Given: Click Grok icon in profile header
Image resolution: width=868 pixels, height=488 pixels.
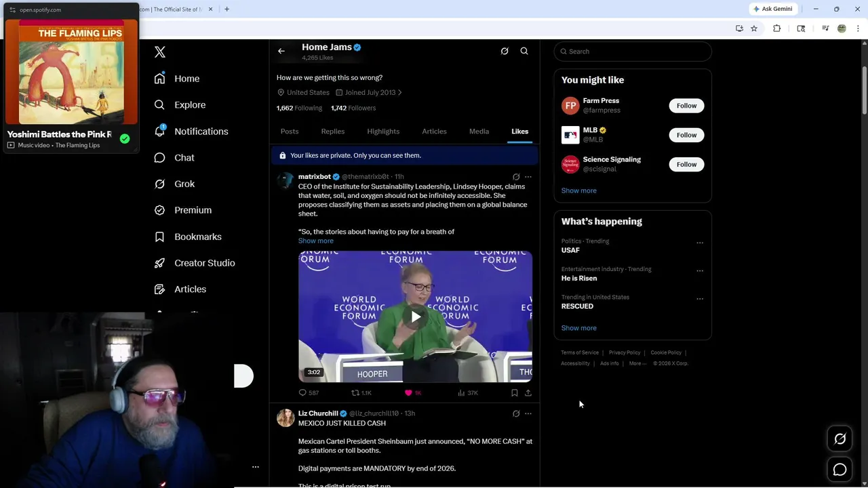Looking at the screenshot, I should click(x=505, y=51).
